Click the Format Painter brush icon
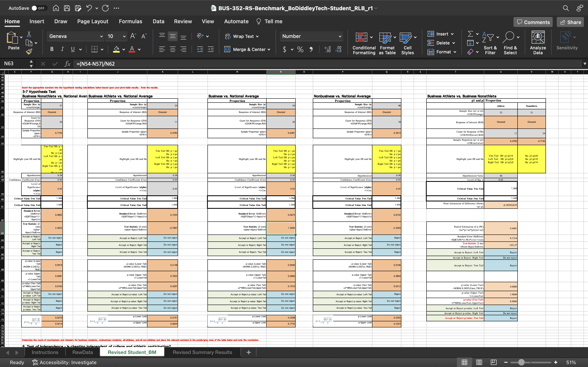The width and height of the screenshot is (588, 367). (x=29, y=51)
